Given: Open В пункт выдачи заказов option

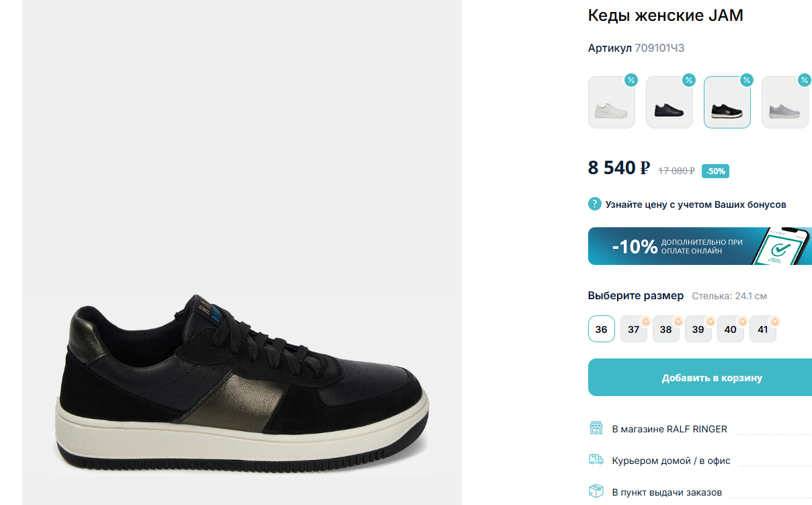Looking at the screenshot, I should click(667, 492).
